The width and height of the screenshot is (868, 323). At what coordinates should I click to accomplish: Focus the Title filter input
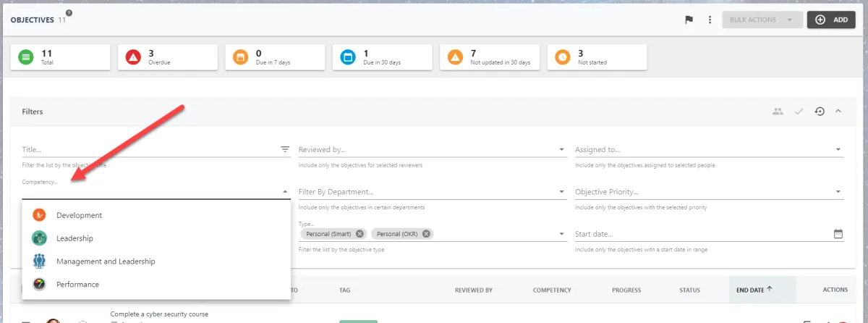[x=150, y=150]
